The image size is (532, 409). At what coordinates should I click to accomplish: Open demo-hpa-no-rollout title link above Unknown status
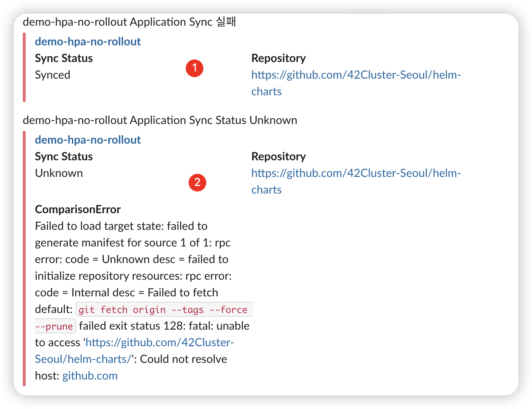pyautogui.click(x=88, y=140)
